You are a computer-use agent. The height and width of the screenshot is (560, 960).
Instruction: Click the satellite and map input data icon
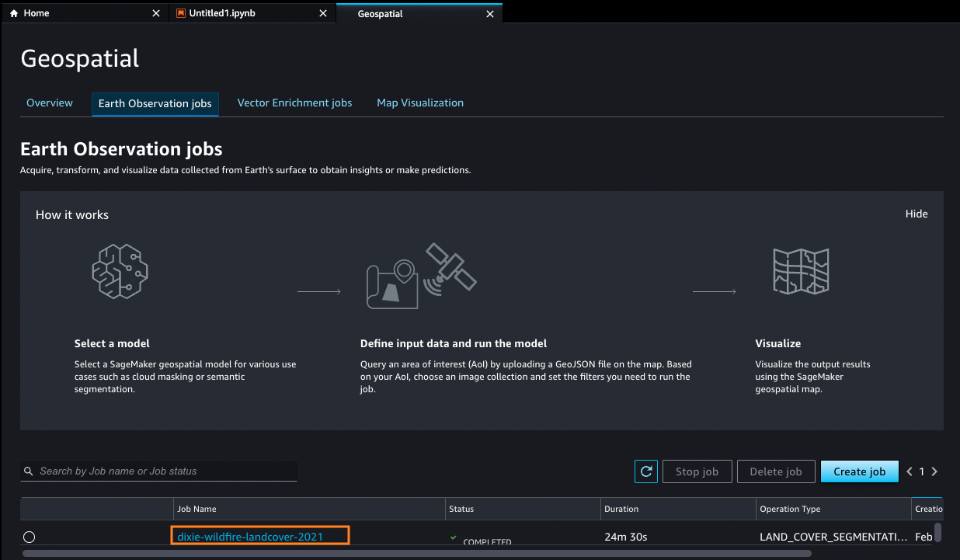click(422, 277)
